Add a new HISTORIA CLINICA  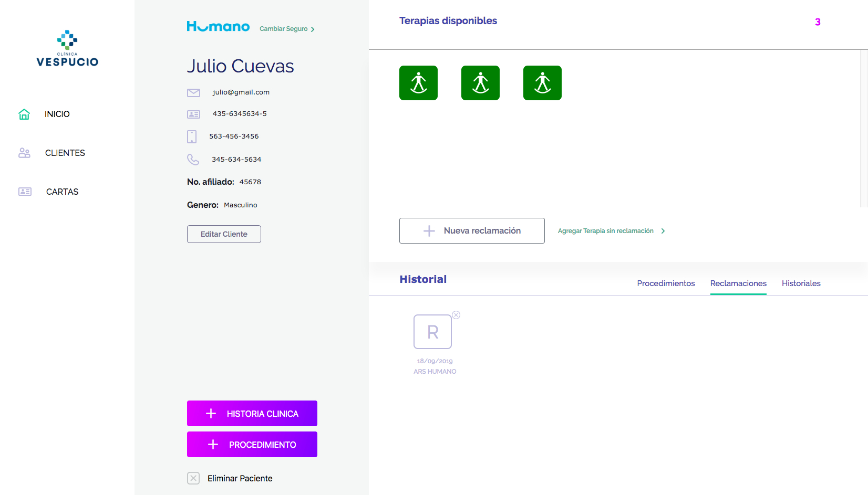click(x=252, y=414)
